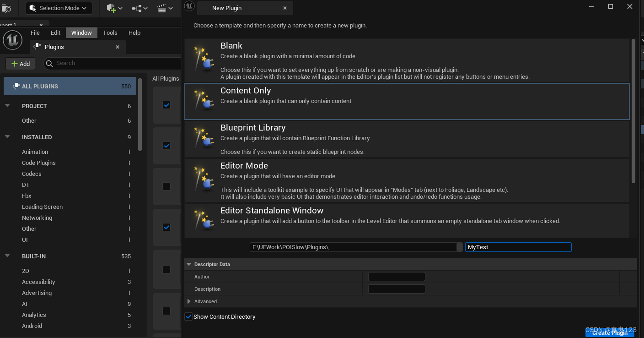
Task: Switch to the New Plugin tab
Action: (x=227, y=8)
